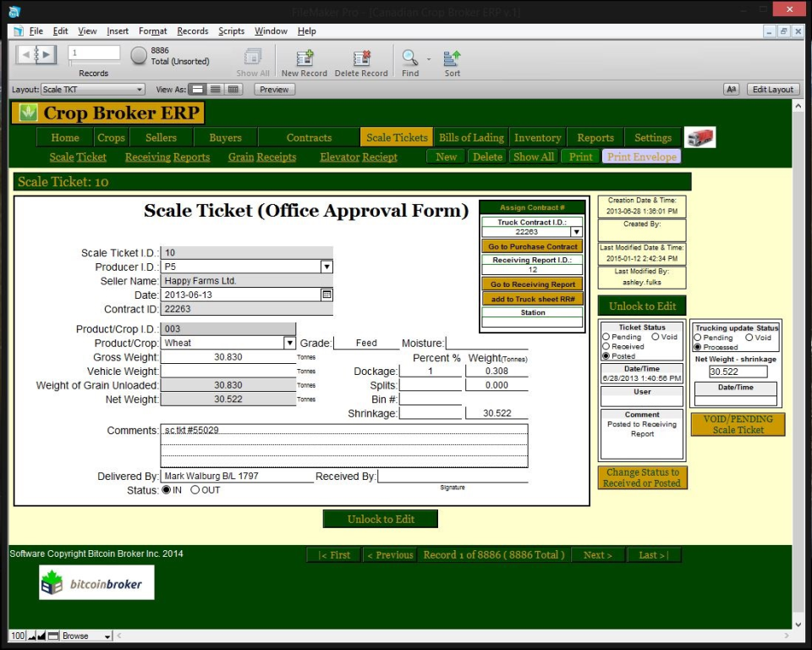Open the Scripts menu
Screen dimensions: 812x650
[x=231, y=31]
